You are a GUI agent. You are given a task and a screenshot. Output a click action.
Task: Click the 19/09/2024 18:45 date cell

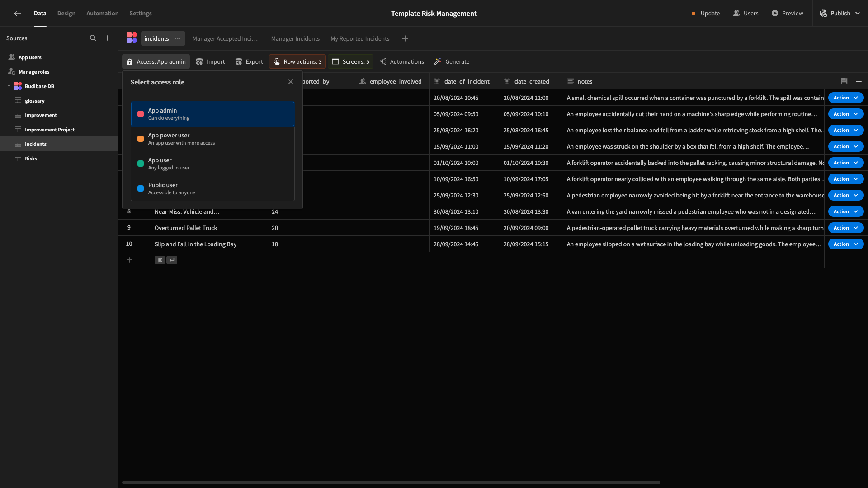[x=465, y=228]
